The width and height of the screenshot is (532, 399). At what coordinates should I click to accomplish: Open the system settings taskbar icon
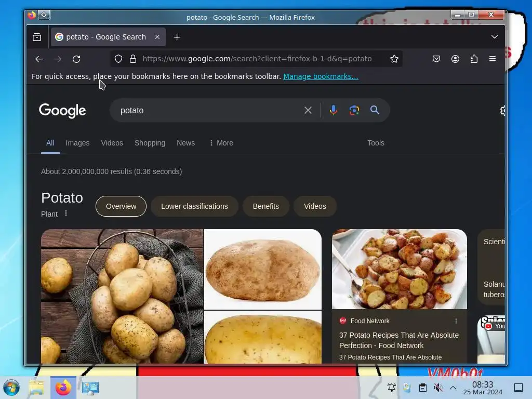tap(90, 388)
